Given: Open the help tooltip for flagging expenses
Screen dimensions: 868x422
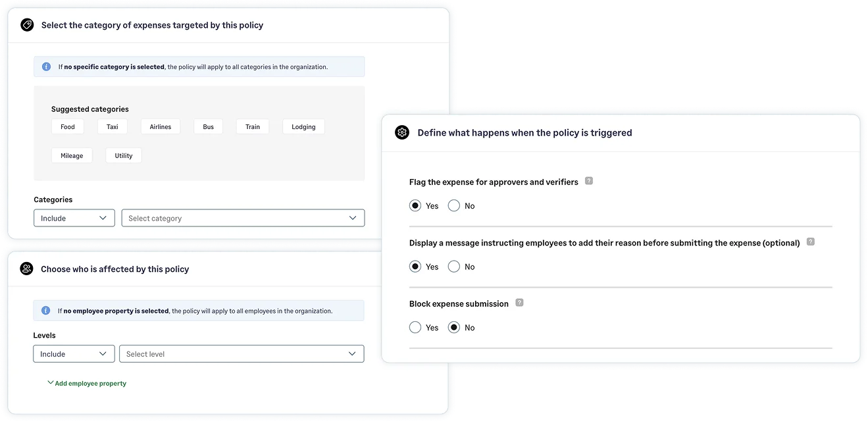Looking at the screenshot, I should pyautogui.click(x=589, y=180).
